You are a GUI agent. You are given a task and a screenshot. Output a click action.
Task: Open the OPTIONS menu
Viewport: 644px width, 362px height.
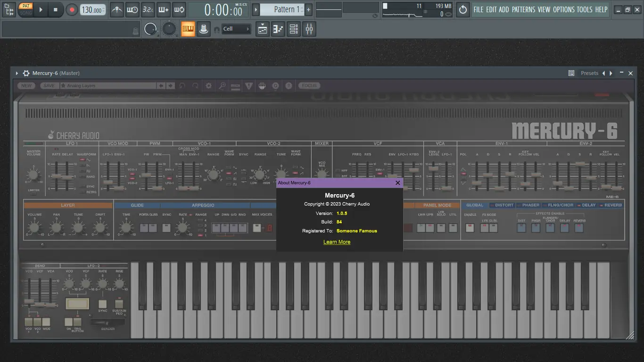coord(563,9)
